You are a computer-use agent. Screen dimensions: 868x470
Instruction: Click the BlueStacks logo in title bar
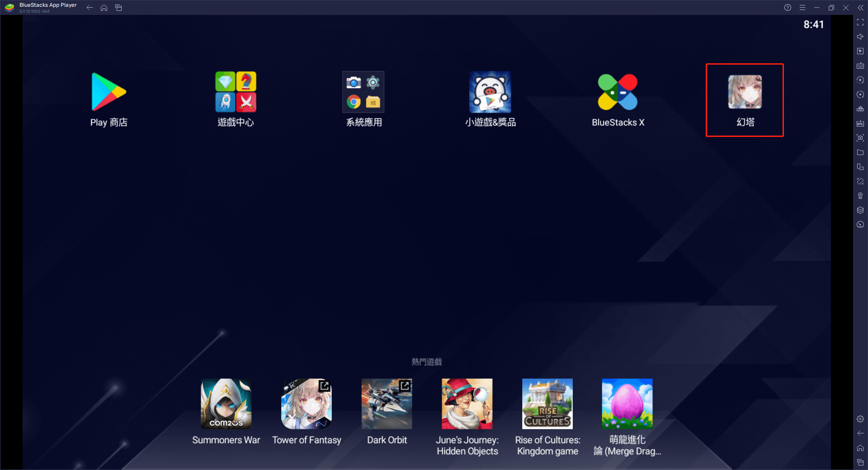[x=9, y=8]
